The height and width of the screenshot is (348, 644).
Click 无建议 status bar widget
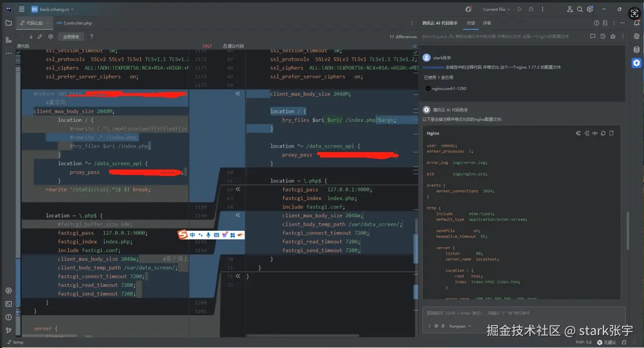point(606,342)
